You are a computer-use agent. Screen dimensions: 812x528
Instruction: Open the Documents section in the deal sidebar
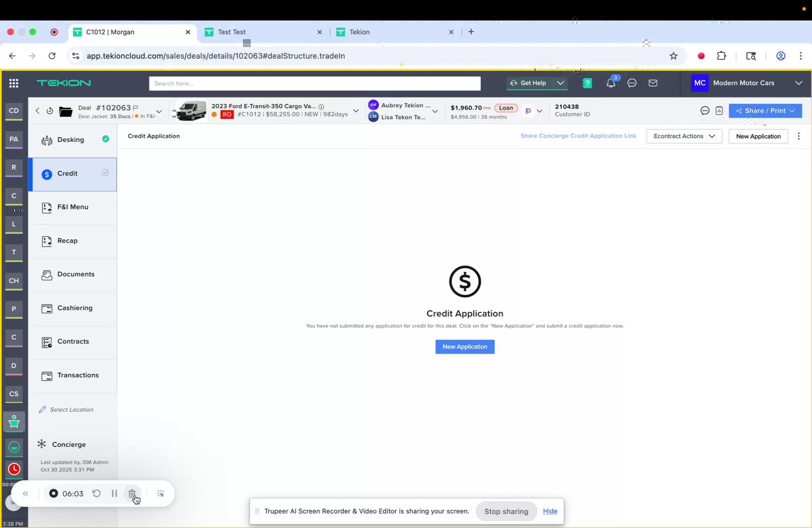point(75,274)
